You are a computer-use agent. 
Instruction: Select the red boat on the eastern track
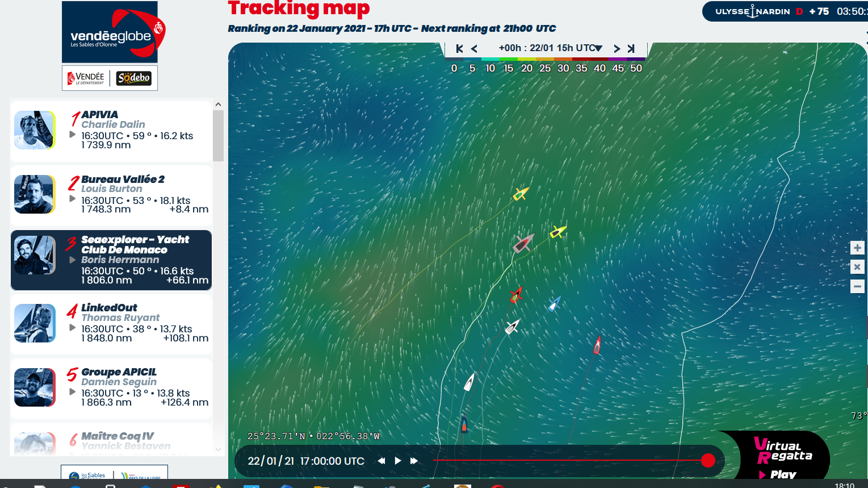(597, 345)
